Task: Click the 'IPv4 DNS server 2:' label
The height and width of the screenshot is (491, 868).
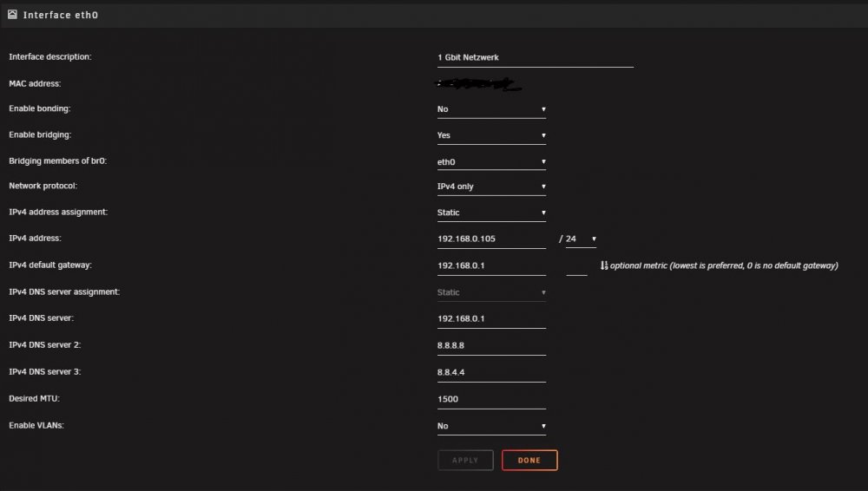Action: (x=45, y=345)
